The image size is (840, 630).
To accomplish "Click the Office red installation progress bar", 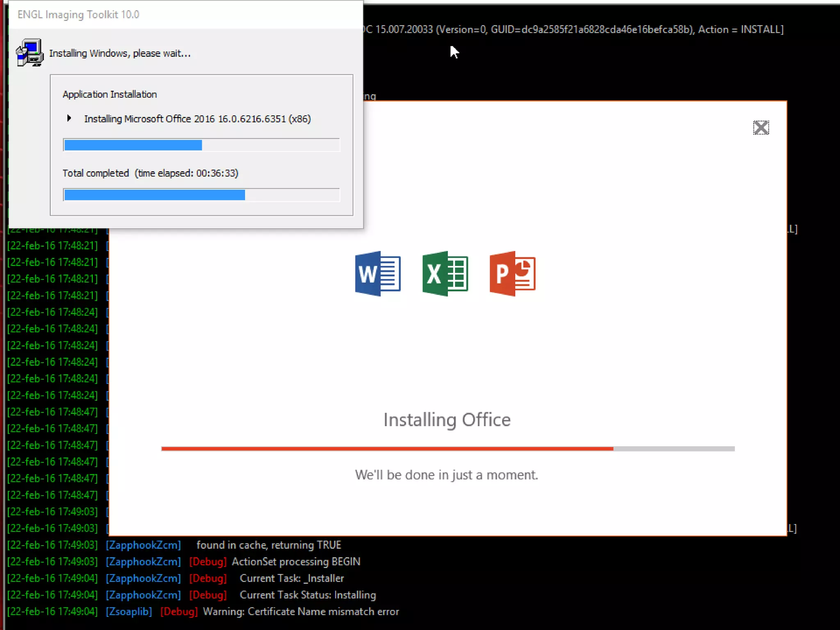I will point(448,449).
